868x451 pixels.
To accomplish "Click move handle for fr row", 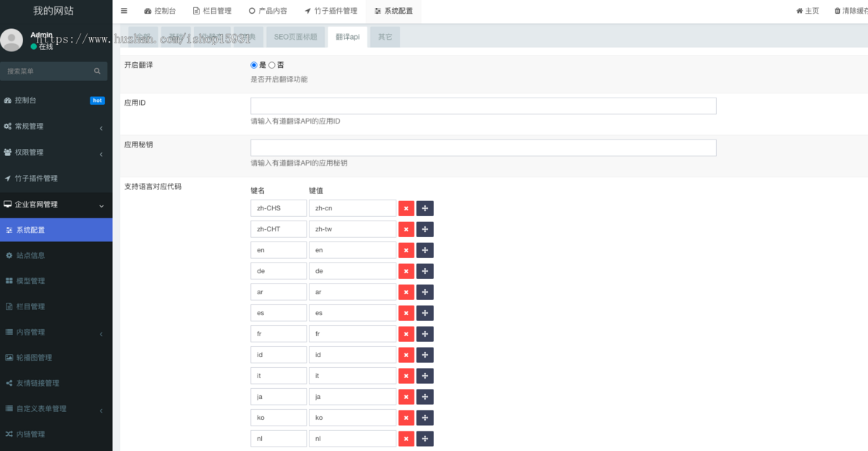I will (x=425, y=334).
